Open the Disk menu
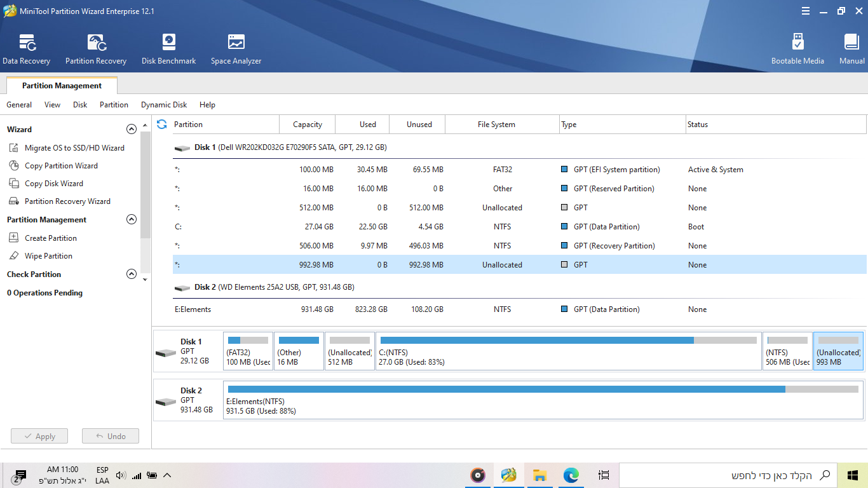The height and width of the screenshot is (488, 868). (x=80, y=105)
